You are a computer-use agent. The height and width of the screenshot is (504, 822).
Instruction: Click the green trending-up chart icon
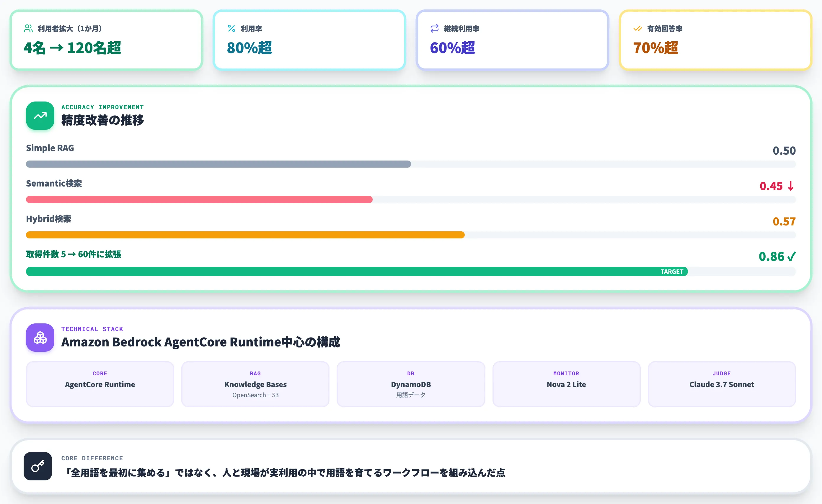[x=40, y=116]
